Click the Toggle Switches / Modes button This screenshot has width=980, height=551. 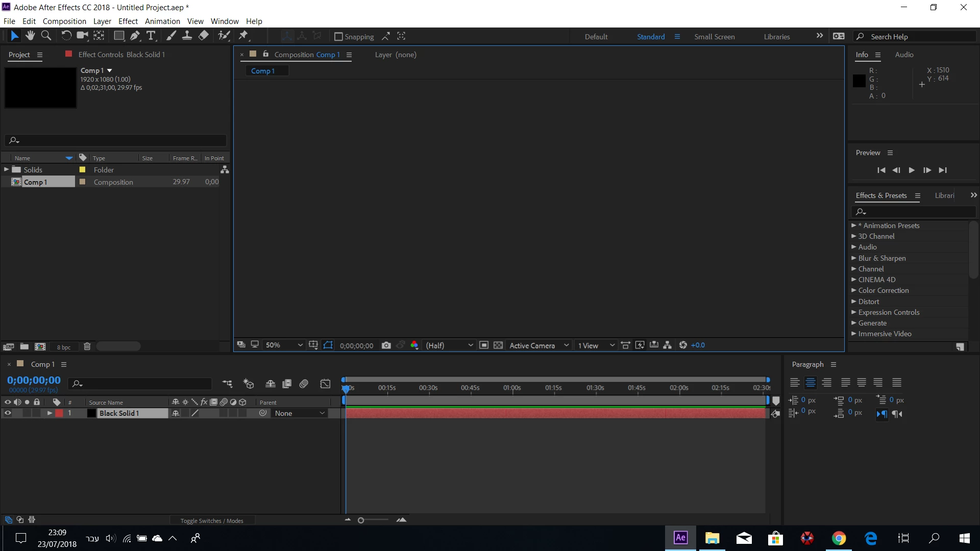(211, 520)
